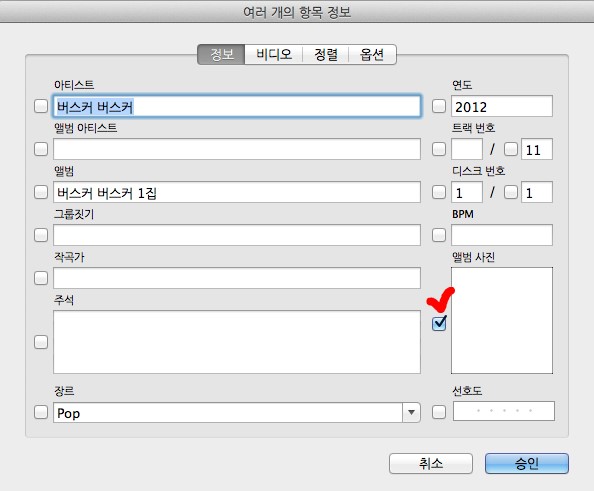Viewport: 594px width, 491px height.
Task: Tick the BPM checkbox
Action: (x=439, y=235)
